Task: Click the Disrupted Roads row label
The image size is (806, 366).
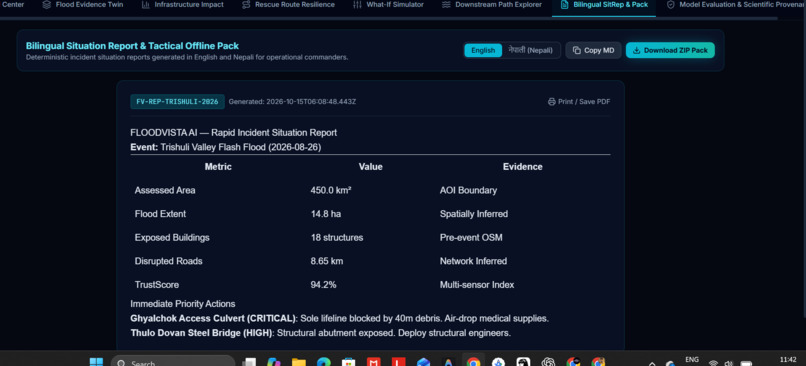Action: tap(169, 261)
